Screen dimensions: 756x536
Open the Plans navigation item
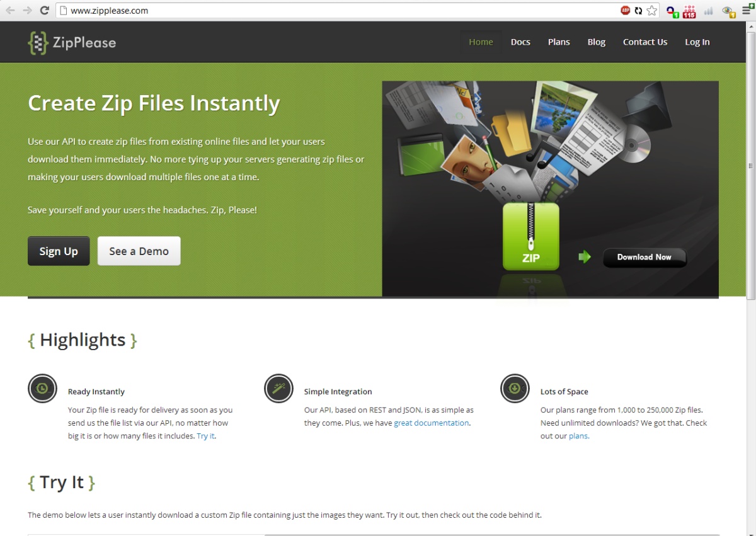point(559,42)
